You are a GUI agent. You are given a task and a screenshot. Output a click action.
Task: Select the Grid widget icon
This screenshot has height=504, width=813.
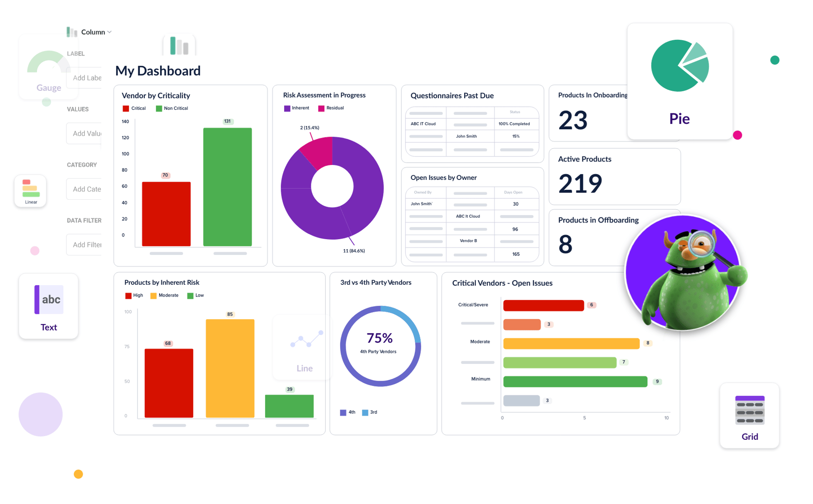tap(749, 410)
